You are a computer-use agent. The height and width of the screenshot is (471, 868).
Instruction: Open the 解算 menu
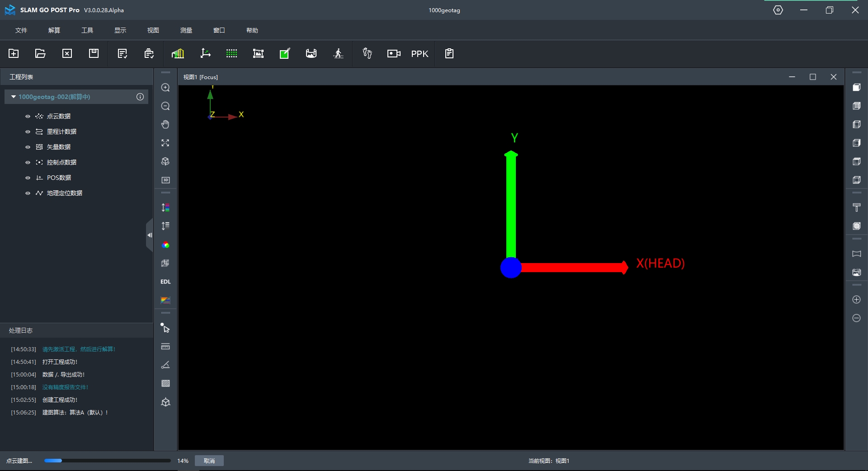click(x=54, y=30)
